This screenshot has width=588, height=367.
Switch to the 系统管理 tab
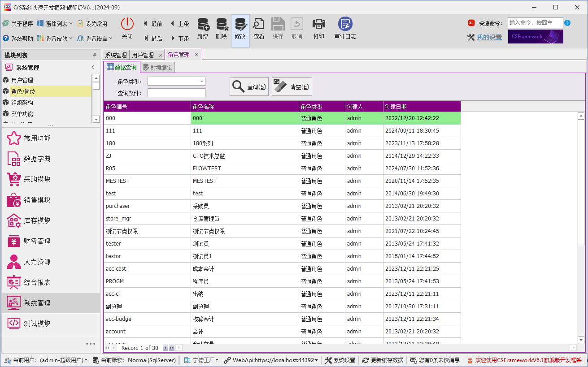click(x=116, y=55)
